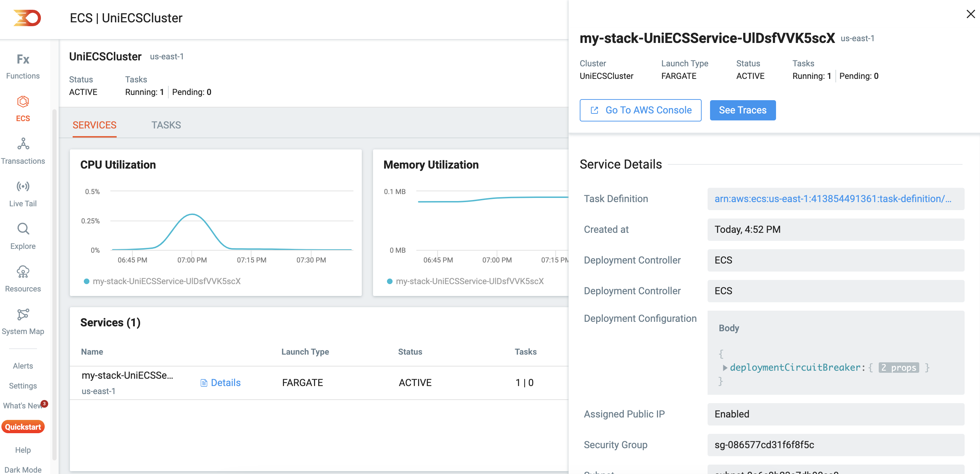Screen dimensions: 980x474
Task: Open What's New in the sidebar
Action: coord(22,406)
